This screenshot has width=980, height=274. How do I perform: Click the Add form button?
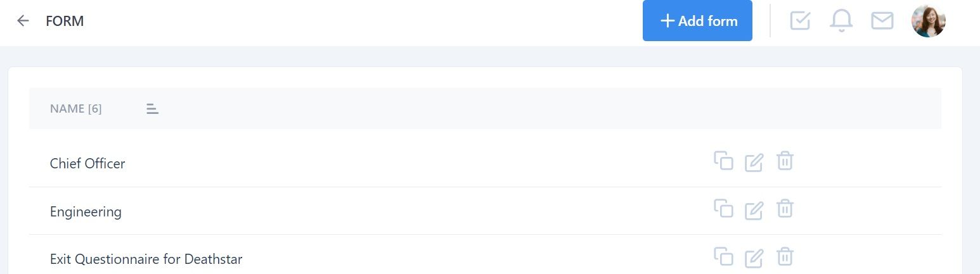pyautogui.click(x=697, y=21)
